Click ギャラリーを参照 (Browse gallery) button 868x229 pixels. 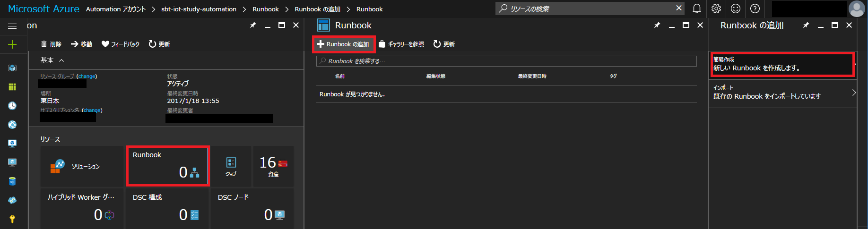point(401,44)
